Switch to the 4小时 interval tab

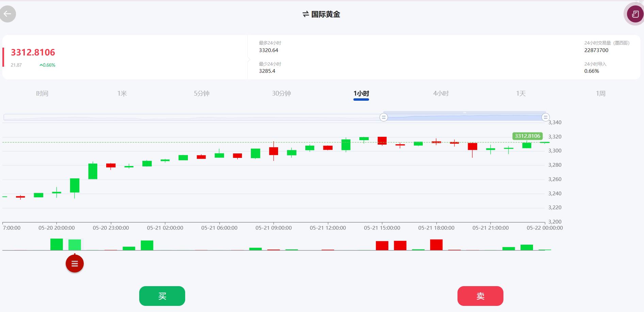click(441, 94)
